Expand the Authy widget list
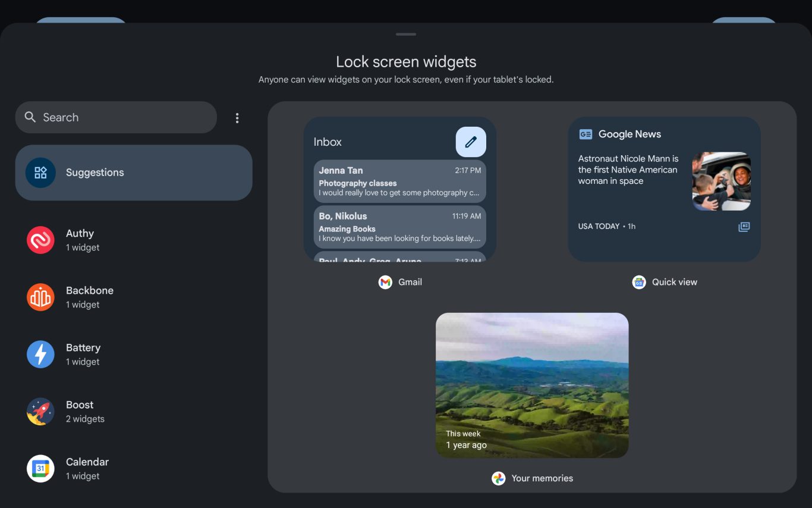Image resolution: width=812 pixels, height=508 pixels. pyautogui.click(x=134, y=240)
